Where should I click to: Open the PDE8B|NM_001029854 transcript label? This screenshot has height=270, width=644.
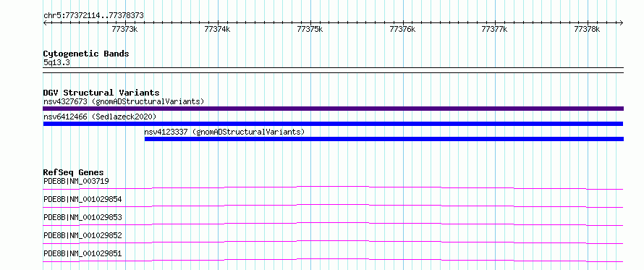click(x=82, y=199)
